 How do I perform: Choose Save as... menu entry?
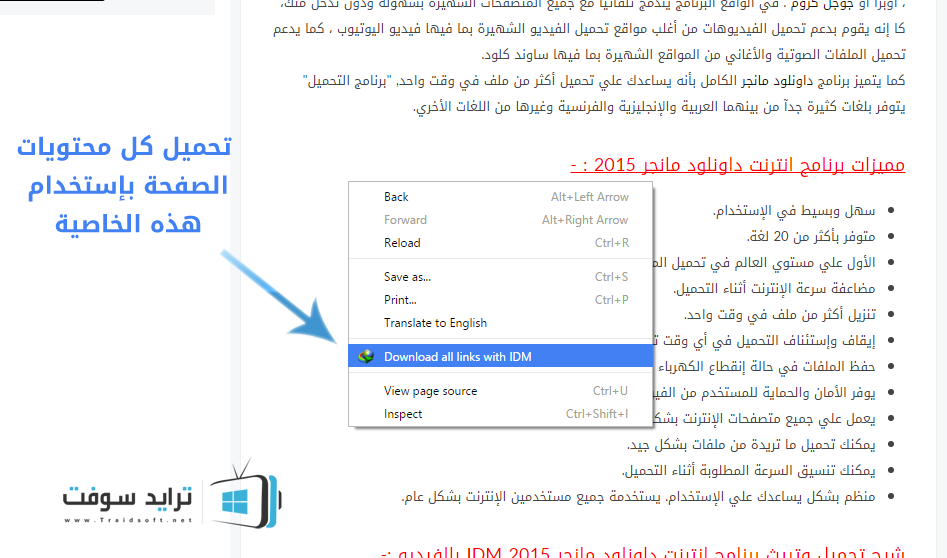[501, 277]
